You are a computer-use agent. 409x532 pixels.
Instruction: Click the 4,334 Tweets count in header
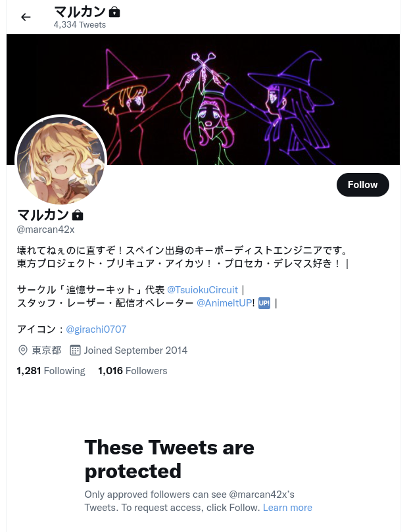pyautogui.click(x=80, y=25)
